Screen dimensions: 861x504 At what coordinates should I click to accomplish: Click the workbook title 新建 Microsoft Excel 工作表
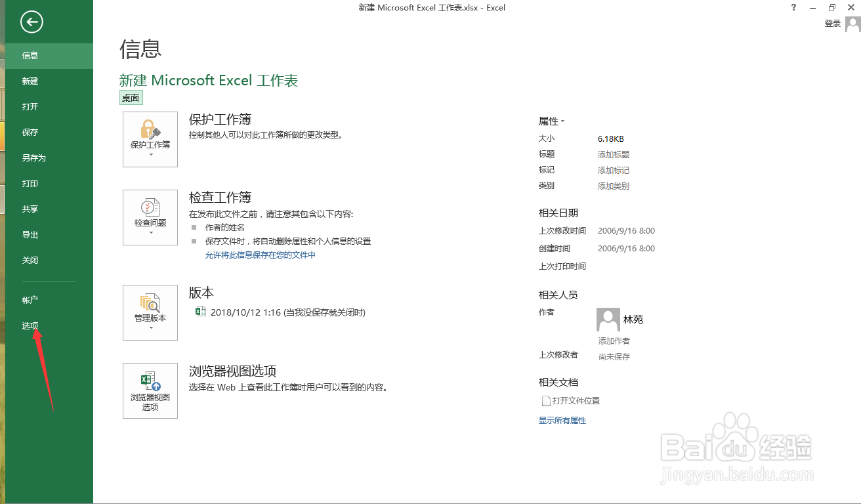tap(209, 81)
